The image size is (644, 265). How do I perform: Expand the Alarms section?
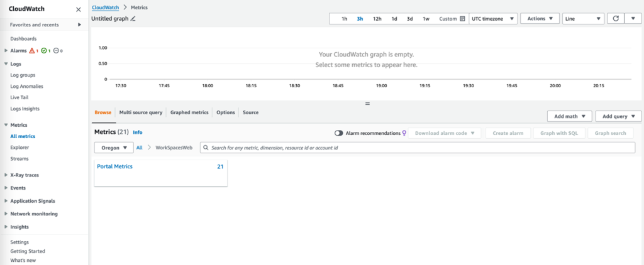tap(6, 51)
